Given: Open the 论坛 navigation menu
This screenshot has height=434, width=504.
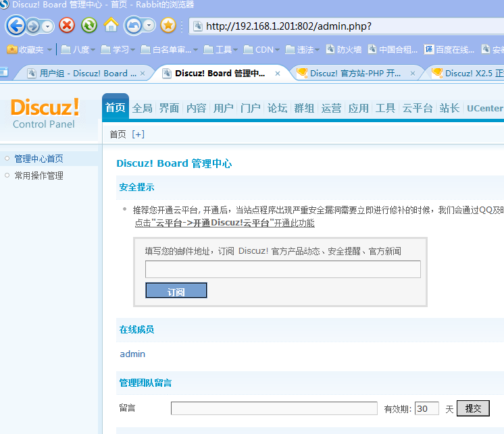Looking at the screenshot, I should [278, 108].
